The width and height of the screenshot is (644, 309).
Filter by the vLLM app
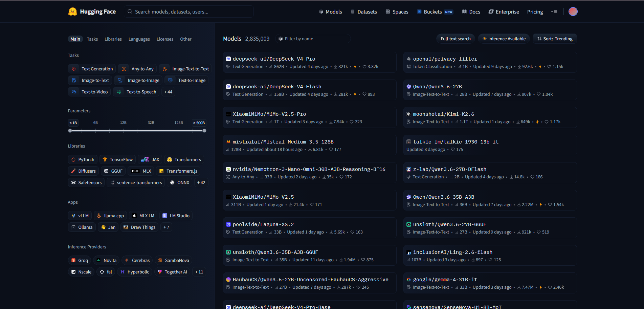coord(80,216)
